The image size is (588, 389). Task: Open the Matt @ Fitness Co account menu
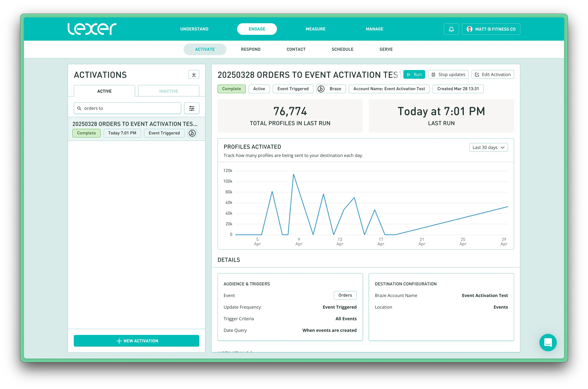point(491,29)
